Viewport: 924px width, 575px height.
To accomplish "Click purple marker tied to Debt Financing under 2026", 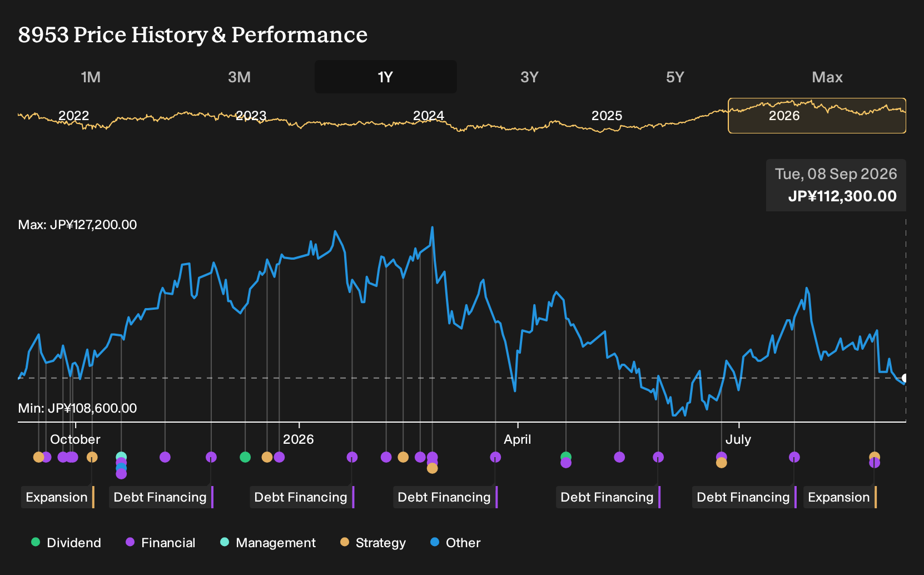I will pyautogui.click(x=352, y=457).
